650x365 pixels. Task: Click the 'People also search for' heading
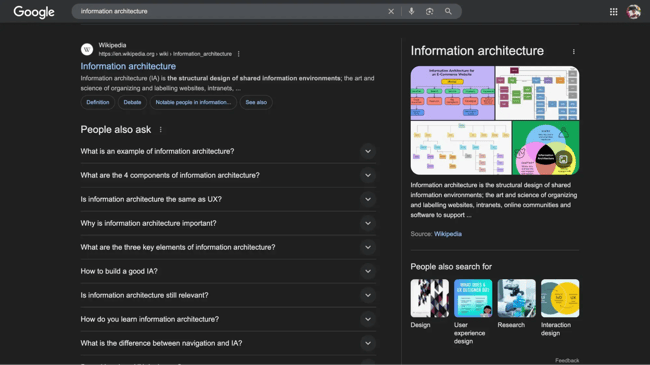(x=451, y=267)
